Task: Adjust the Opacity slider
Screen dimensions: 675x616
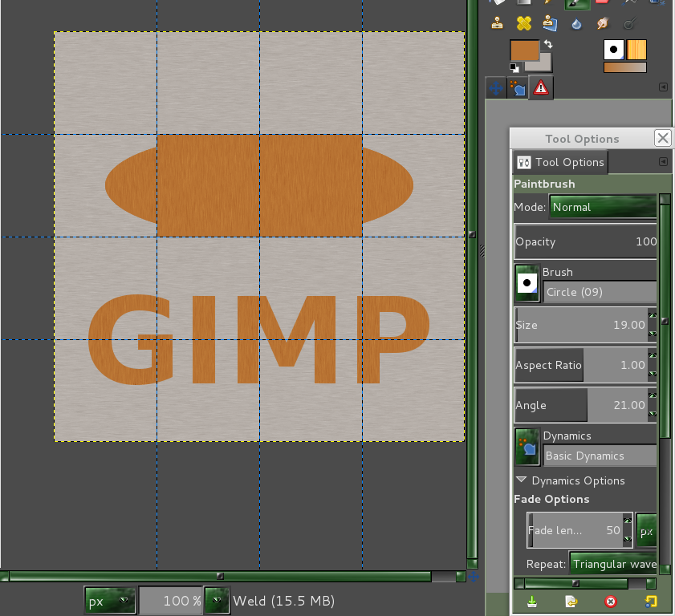Action: pos(585,241)
